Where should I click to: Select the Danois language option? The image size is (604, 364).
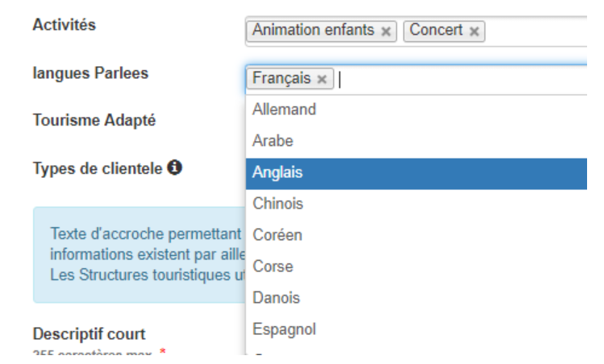pyautogui.click(x=416, y=298)
